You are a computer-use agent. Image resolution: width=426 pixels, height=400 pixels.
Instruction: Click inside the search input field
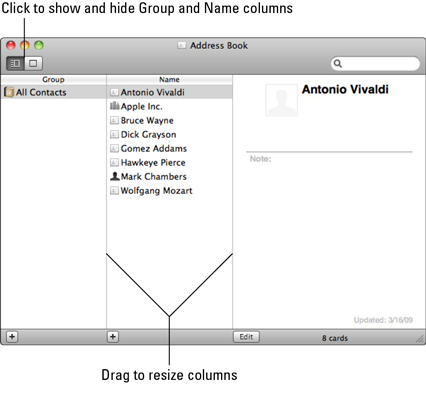[380, 63]
